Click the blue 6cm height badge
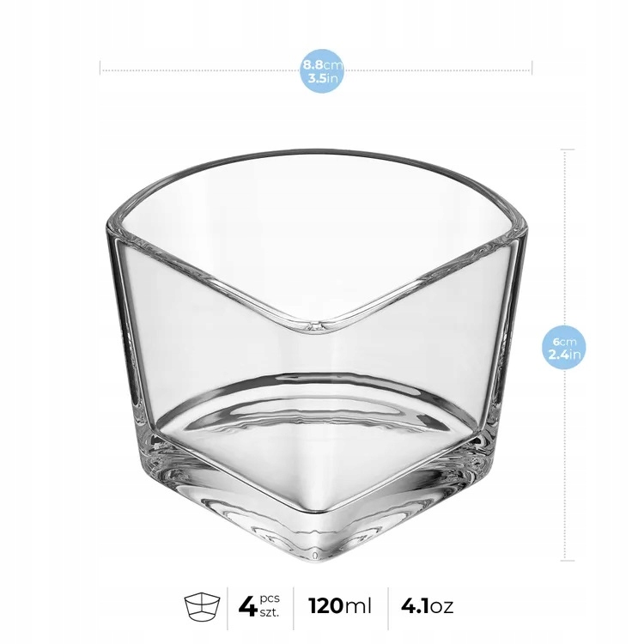Image resolution: width=644 pixels, height=644 pixels. (564, 348)
